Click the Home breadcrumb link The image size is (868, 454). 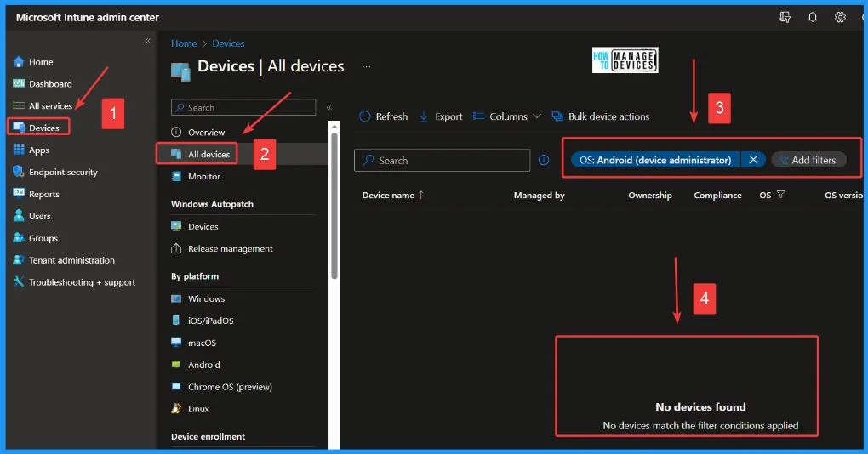[184, 43]
